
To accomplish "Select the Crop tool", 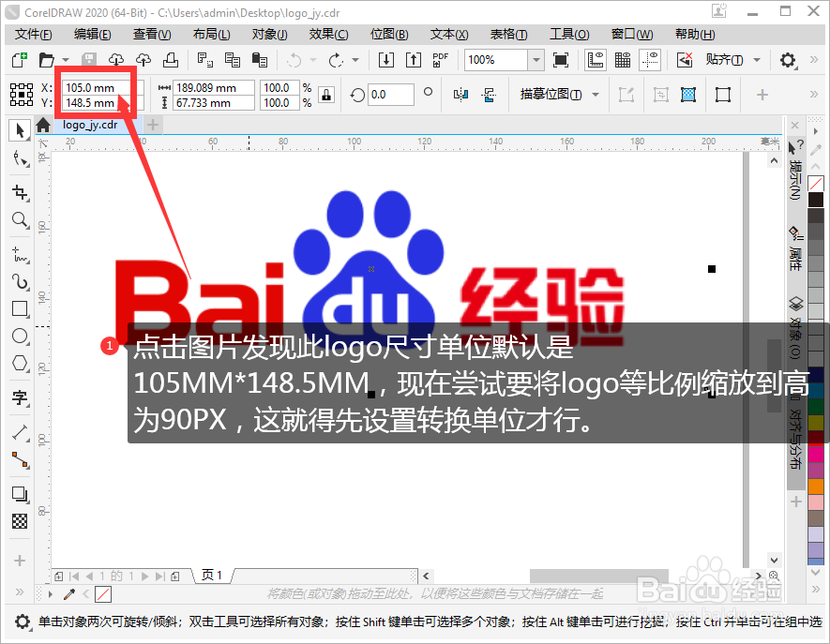I will (x=20, y=192).
